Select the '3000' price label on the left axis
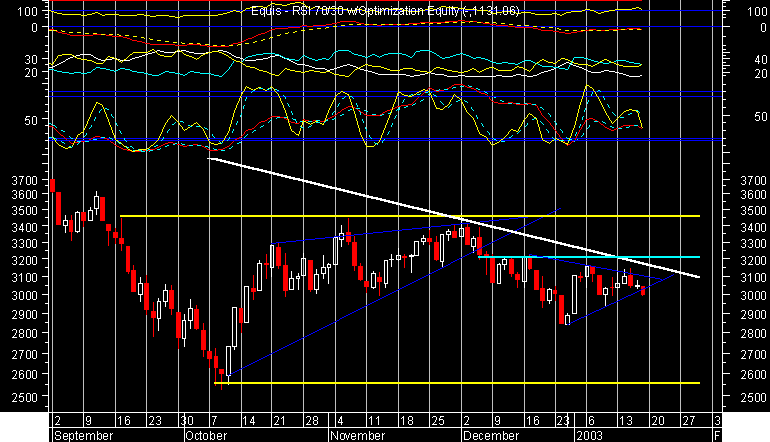This screenshot has width=770, height=442. (25, 295)
